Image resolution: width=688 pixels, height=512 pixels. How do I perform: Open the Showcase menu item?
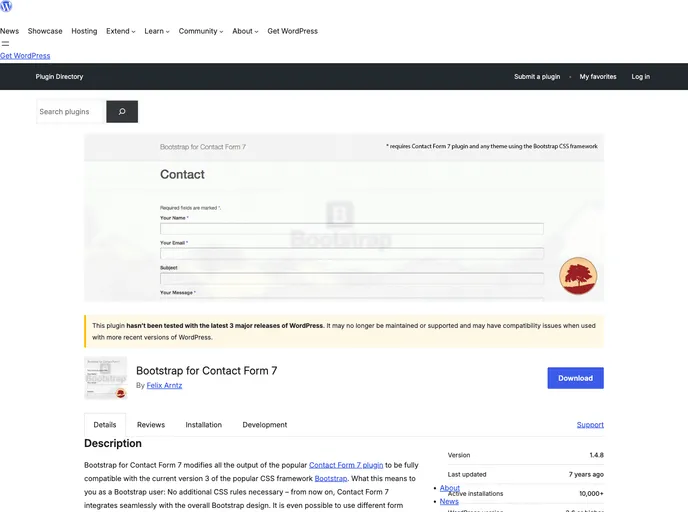point(45,31)
